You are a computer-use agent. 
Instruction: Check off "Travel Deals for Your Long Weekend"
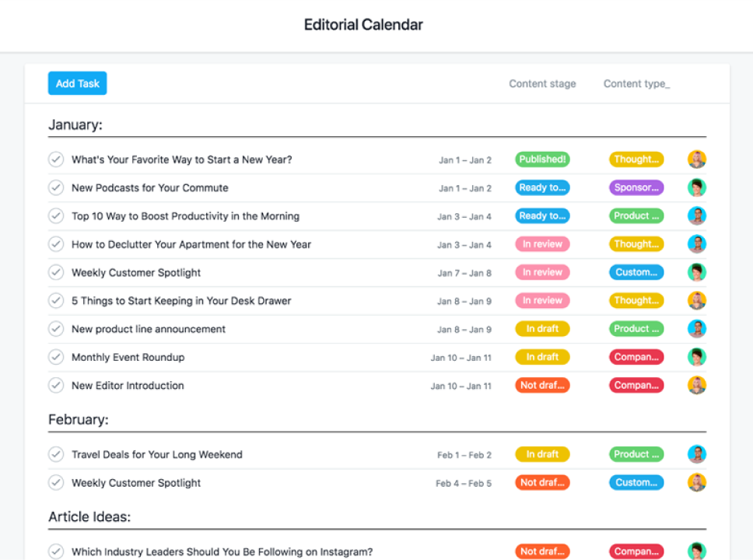(56, 454)
